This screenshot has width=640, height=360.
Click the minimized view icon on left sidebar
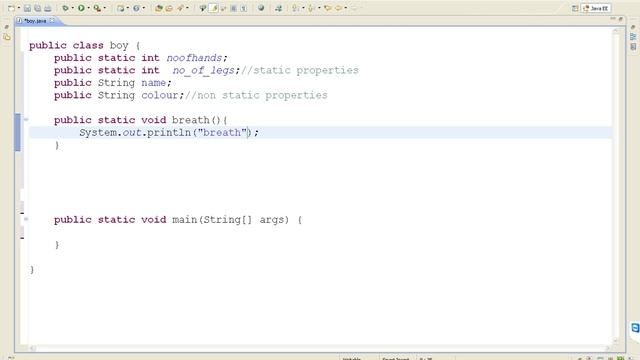7,37
